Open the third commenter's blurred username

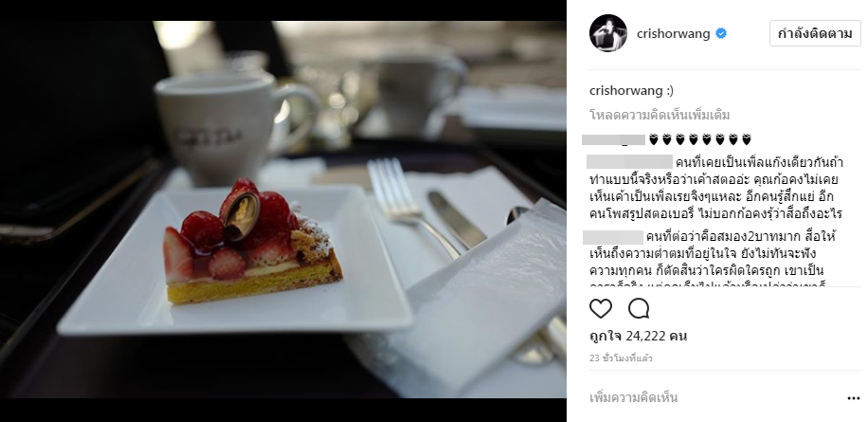(613, 238)
